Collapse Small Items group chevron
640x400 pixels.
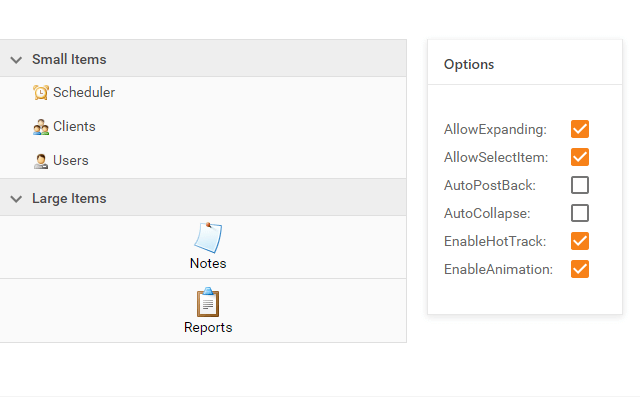[x=16, y=60]
